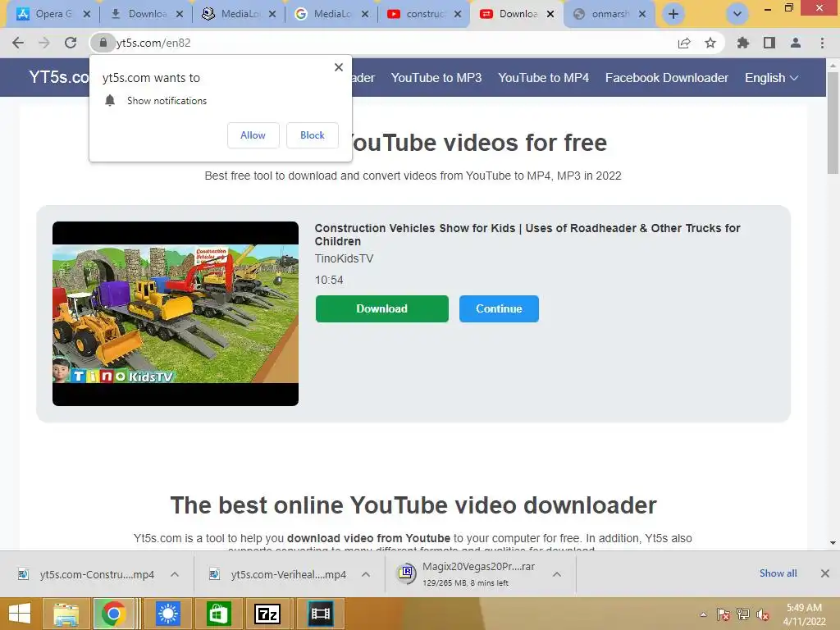Open 7-Zip from the taskbar
The image size is (840, 630).
pyautogui.click(x=267, y=614)
